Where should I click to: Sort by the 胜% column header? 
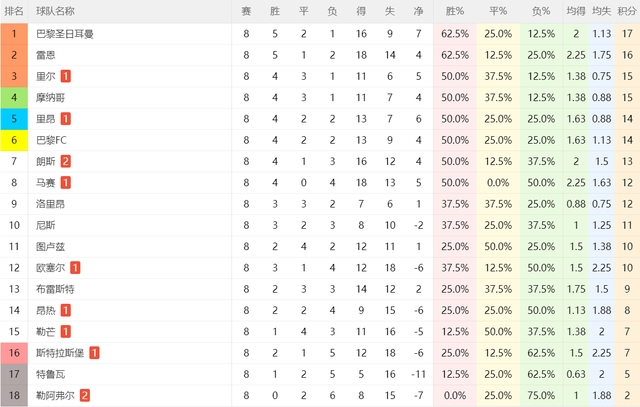tap(455, 11)
